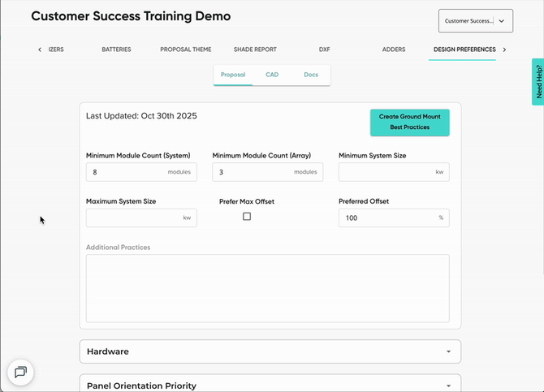Click Create Ground Mount Best Practices button
544x392 pixels.
[x=409, y=122]
